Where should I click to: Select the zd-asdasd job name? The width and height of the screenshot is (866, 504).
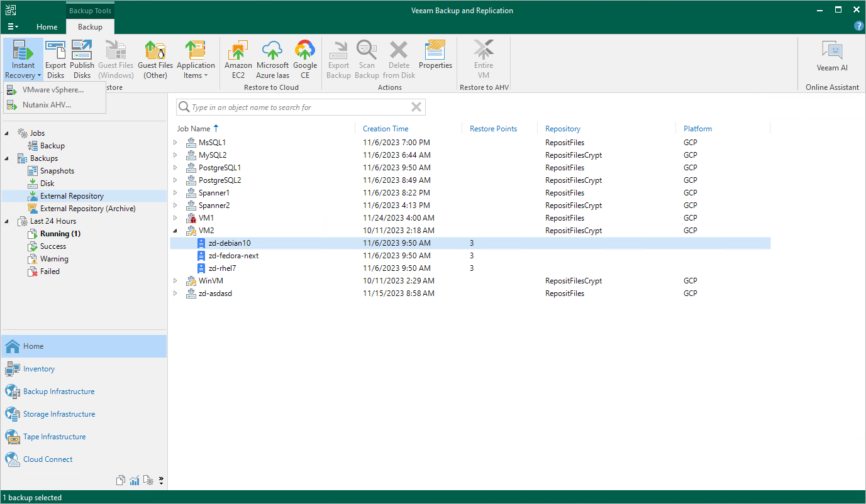tap(215, 293)
